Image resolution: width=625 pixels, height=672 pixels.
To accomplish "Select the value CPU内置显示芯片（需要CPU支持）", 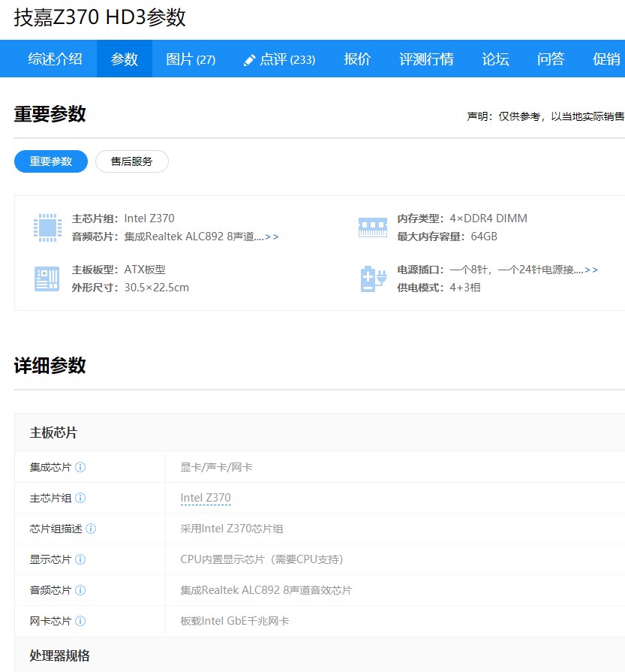I will click(x=262, y=559).
